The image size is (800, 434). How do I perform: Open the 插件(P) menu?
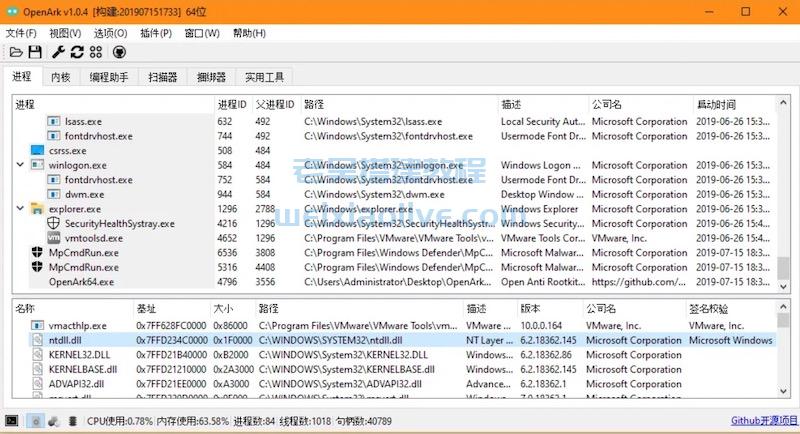pos(156,33)
